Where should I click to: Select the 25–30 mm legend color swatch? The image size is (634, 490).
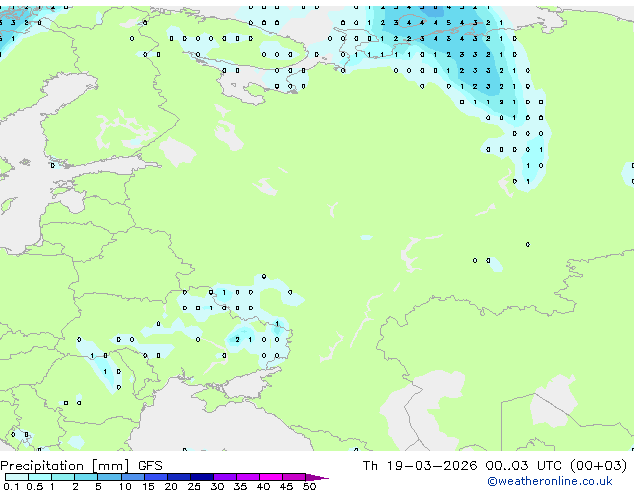coord(202,477)
